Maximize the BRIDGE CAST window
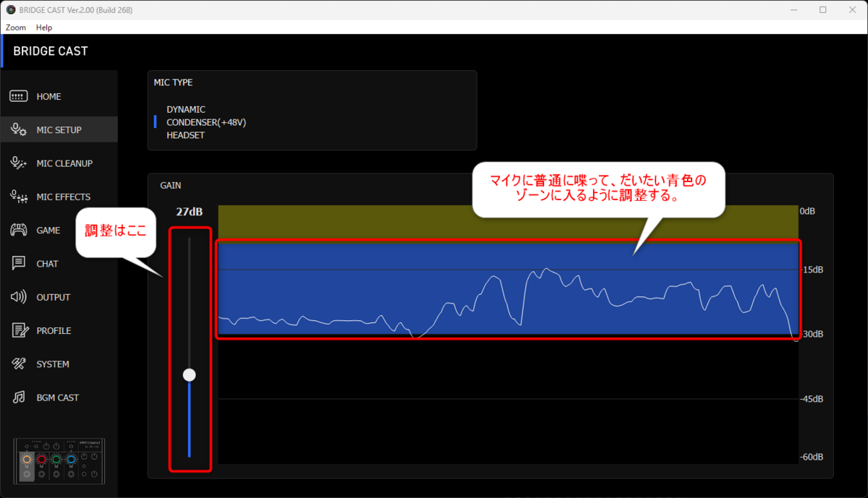 tap(822, 10)
